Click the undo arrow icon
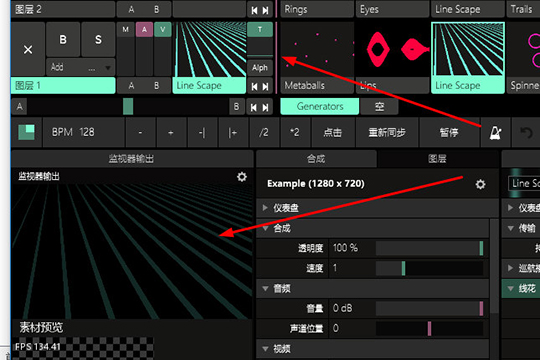 click(526, 132)
